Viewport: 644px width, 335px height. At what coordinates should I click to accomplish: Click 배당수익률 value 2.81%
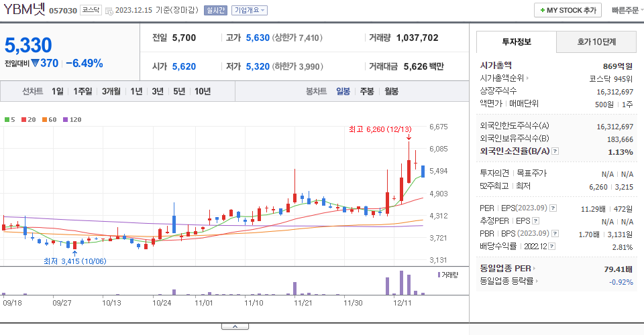pyautogui.click(x=623, y=247)
